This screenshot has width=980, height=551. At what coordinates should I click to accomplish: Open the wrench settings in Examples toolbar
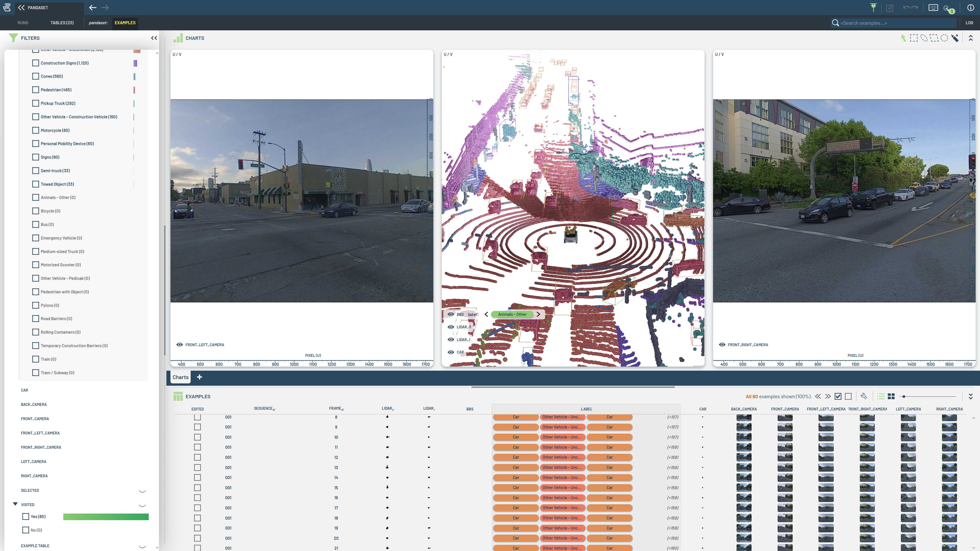click(864, 396)
